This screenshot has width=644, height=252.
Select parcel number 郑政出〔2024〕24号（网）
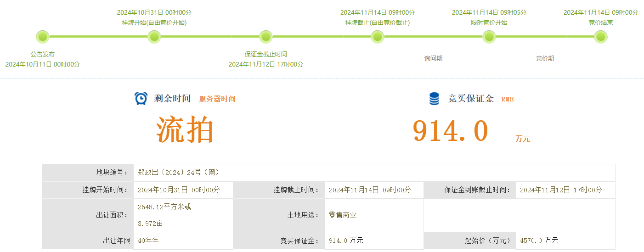click(179, 173)
